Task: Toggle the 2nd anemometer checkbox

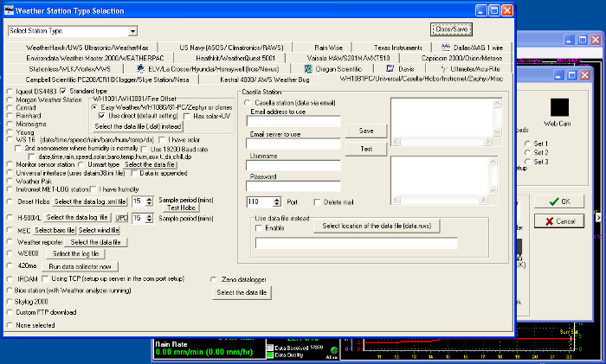Action: 18,148
